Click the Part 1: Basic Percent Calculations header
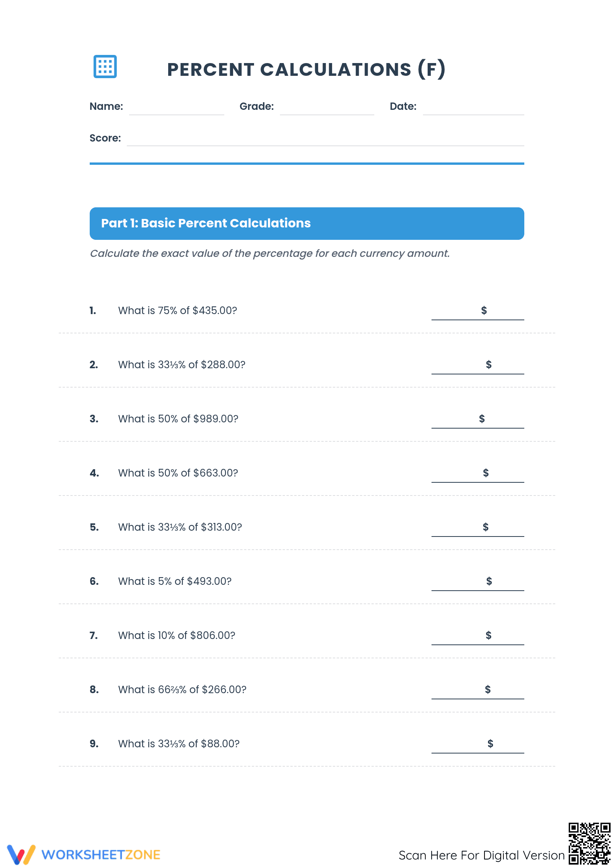The width and height of the screenshot is (614, 868). 307,224
